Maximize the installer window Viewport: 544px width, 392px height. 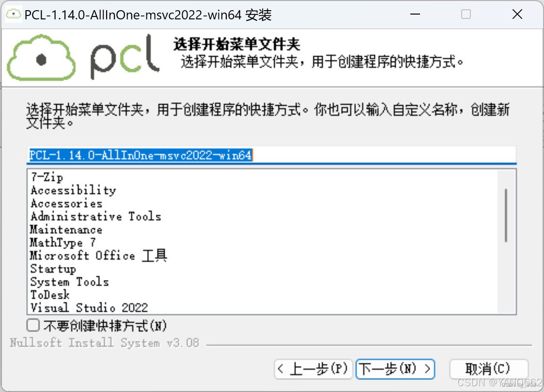click(x=466, y=14)
